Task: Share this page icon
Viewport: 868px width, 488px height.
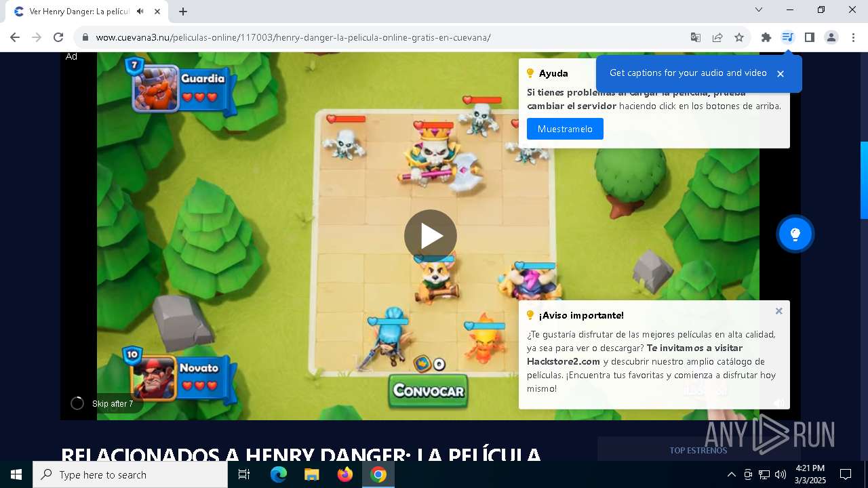Action: coord(717,37)
